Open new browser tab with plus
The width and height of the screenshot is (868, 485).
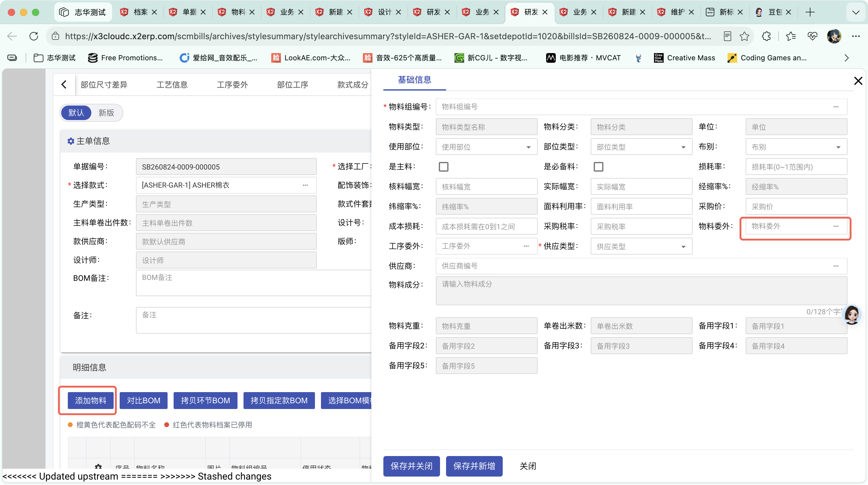click(x=810, y=12)
